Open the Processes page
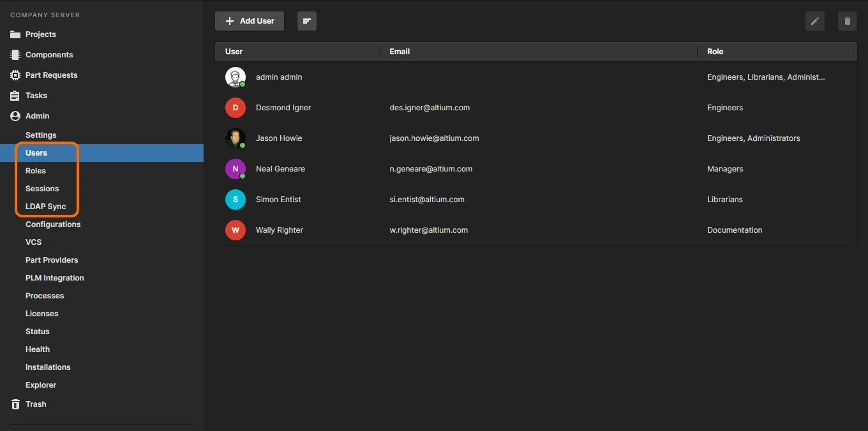This screenshot has height=431, width=868. click(x=45, y=296)
